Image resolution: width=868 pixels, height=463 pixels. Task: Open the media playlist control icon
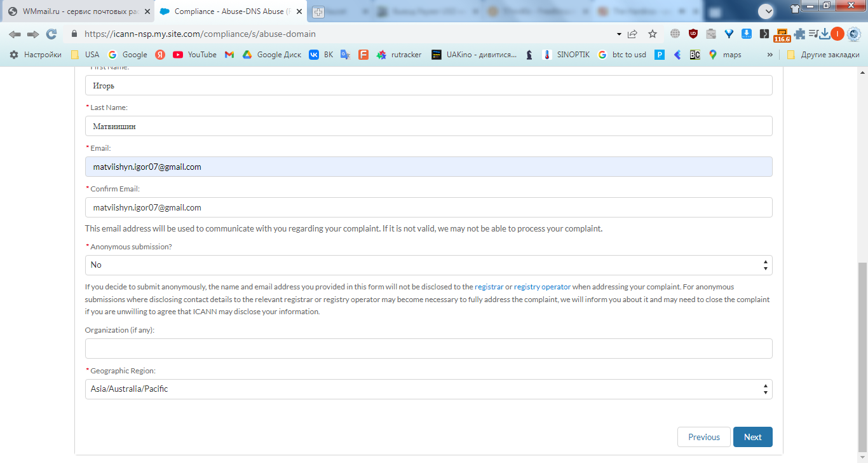813,34
